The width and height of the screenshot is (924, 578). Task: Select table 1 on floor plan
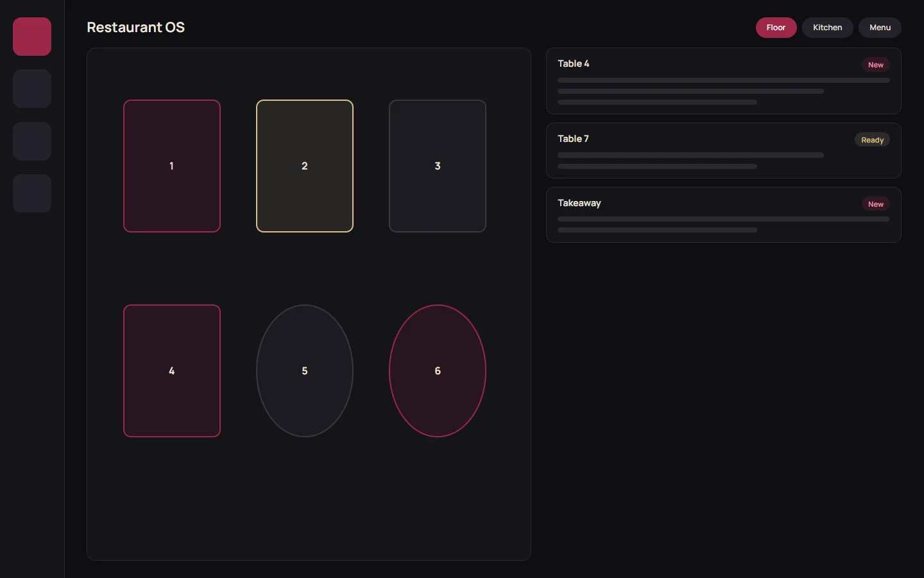coord(172,166)
